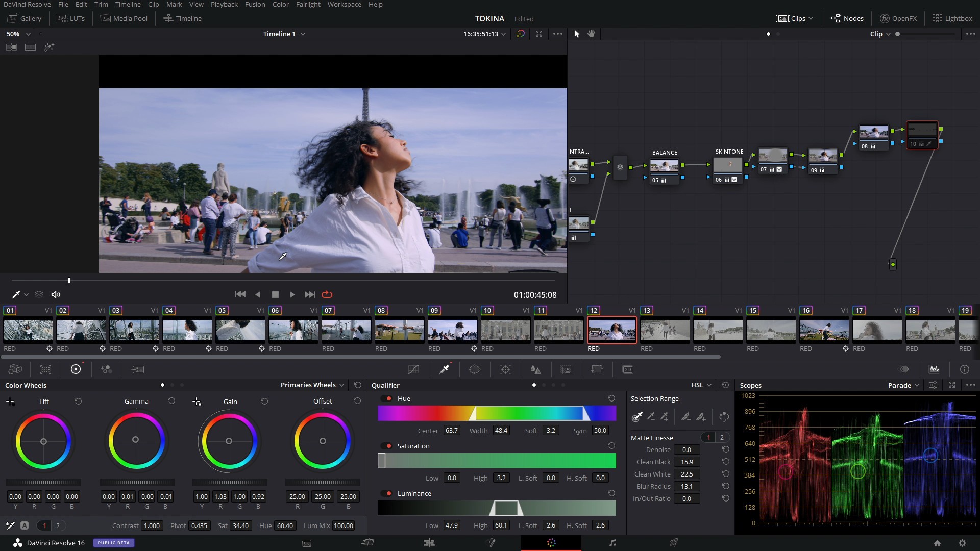The height and width of the screenshot is (551, 980).
Task: Click the LUTs button
Action: tap(71, 18)
